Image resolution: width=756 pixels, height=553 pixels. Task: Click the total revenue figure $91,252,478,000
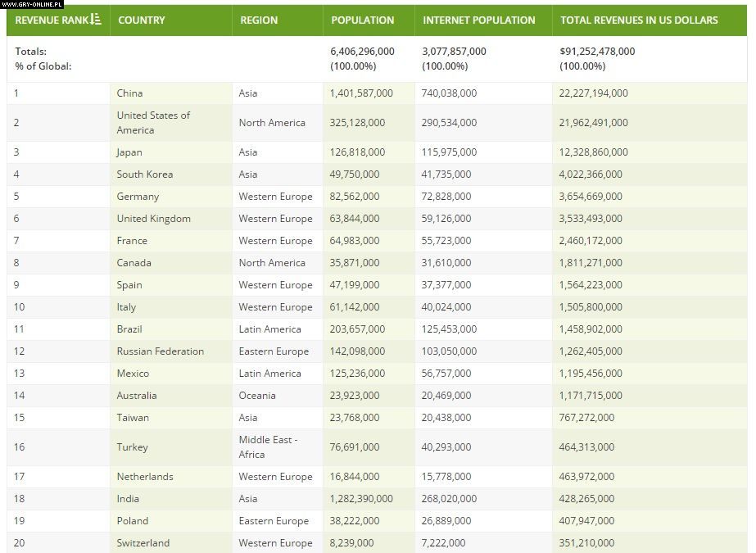[597, 52]
